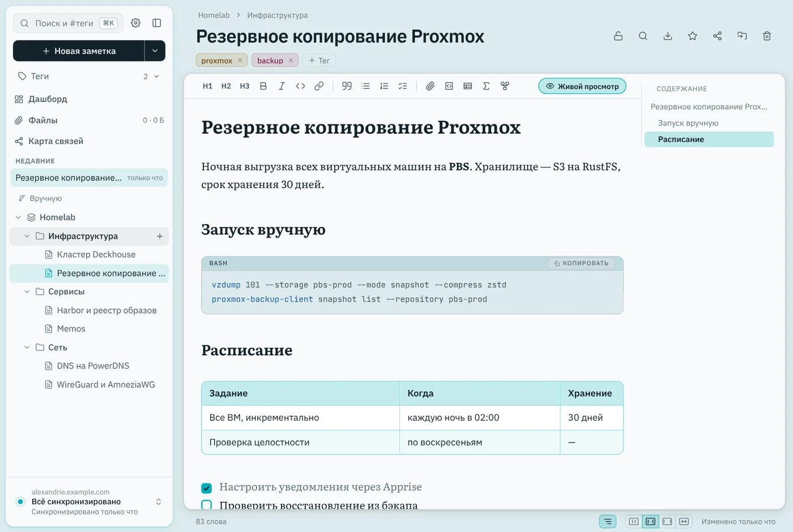Toggle the Живой просмотр live preview
This screenshot has height=532, width=793.
(582, 86)
